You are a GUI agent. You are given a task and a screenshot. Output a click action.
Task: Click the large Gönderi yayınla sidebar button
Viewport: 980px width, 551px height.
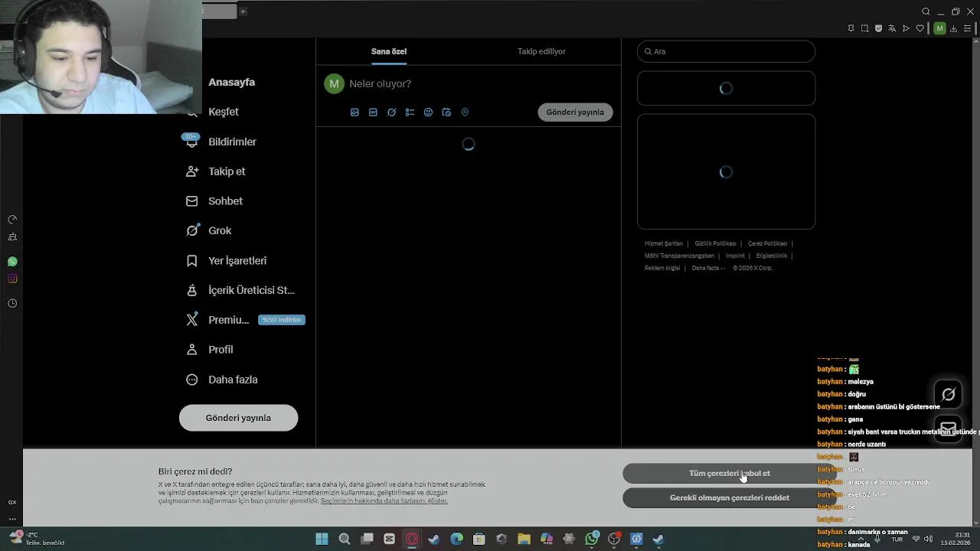(238, 418)
